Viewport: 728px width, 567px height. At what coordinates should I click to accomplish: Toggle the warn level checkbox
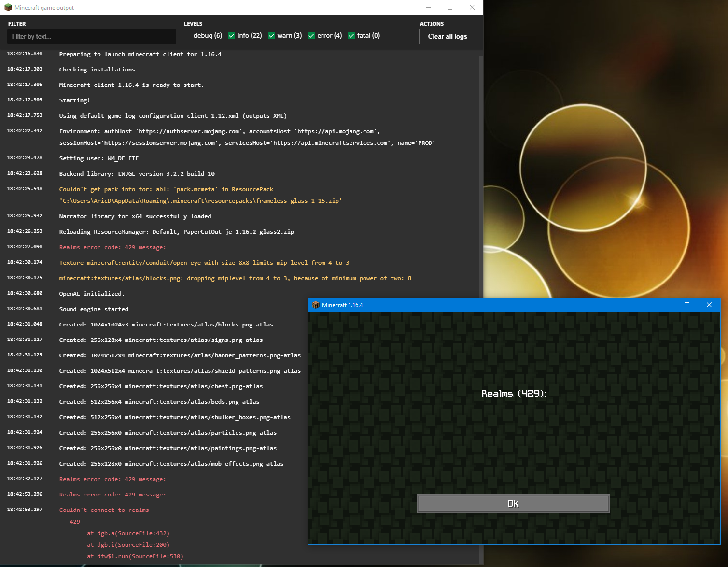(272, 36)
